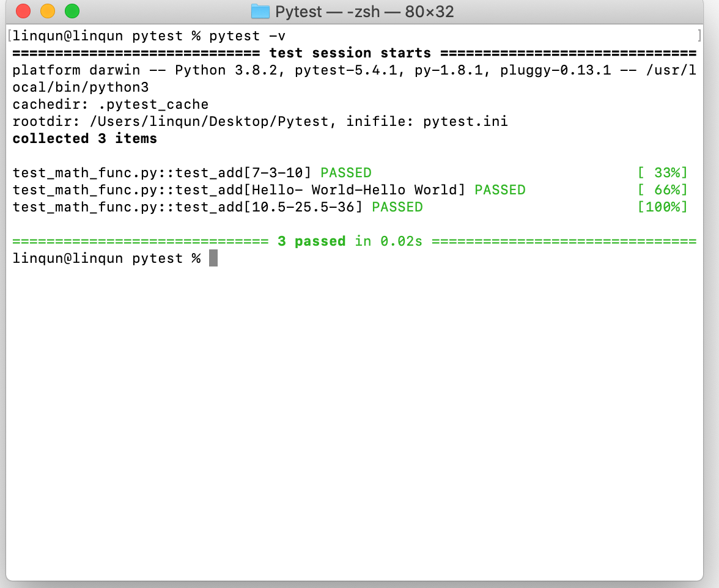Click the green [ 33%] progress indicator

click(662, 173)
